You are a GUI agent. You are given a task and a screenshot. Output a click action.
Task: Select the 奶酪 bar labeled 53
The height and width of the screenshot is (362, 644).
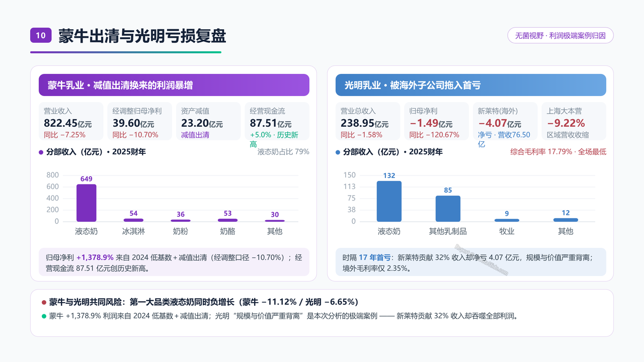[228, 220]
